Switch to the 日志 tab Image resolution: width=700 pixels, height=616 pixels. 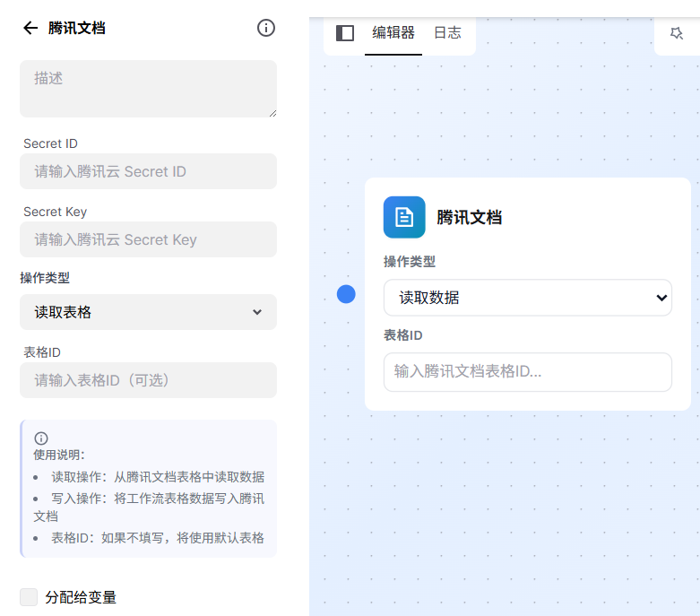pyautogui.click(x=447, y=33)
